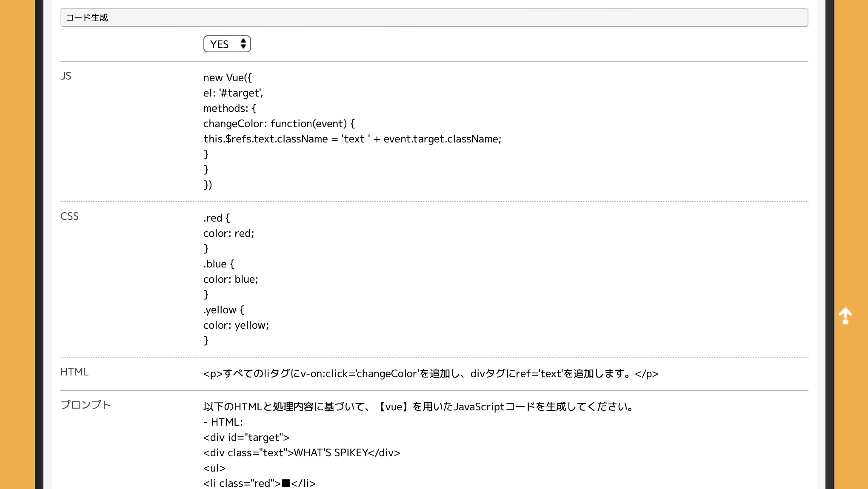Click the JS row label
This screenshot has width=868, height=489.
(x=66, y=76)
